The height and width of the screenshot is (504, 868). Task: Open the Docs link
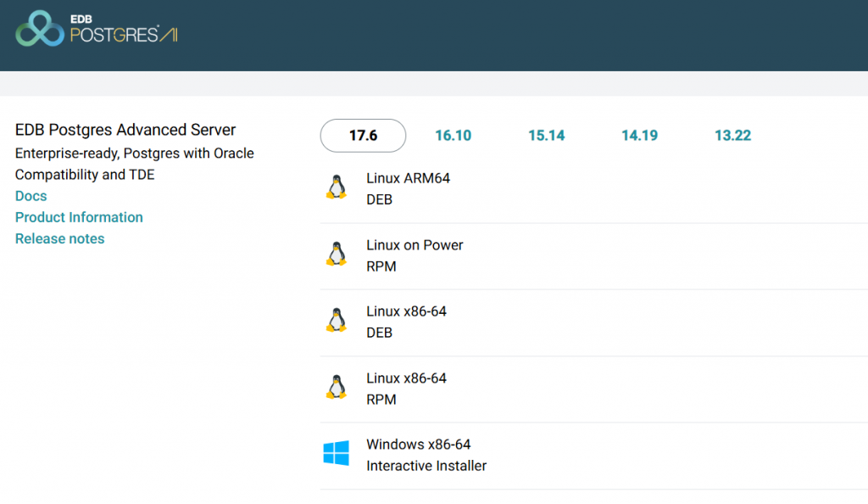tap(31, 196)
